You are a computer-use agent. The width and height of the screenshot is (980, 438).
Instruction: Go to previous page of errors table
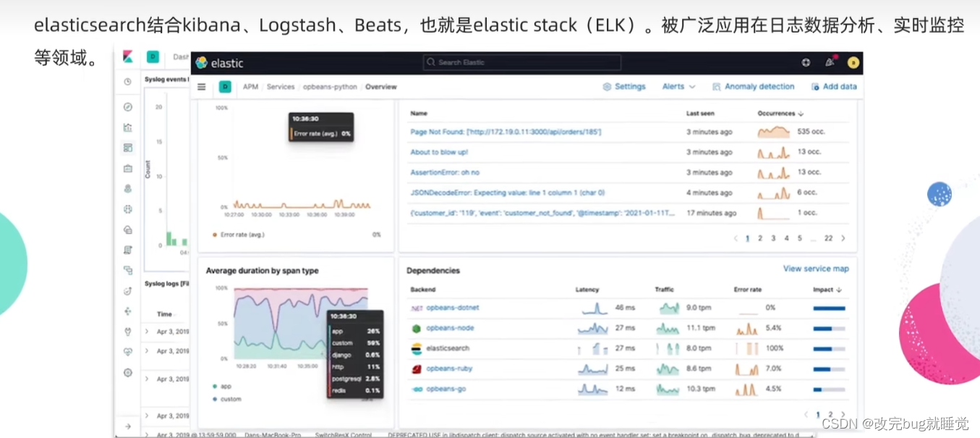(x=736, y=238)
